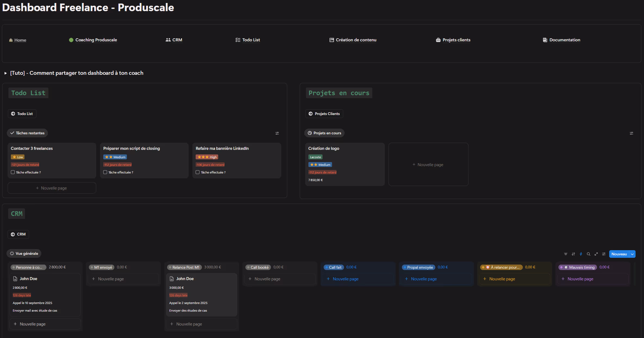Open the Création de contenu link

[x=356, y=40]
